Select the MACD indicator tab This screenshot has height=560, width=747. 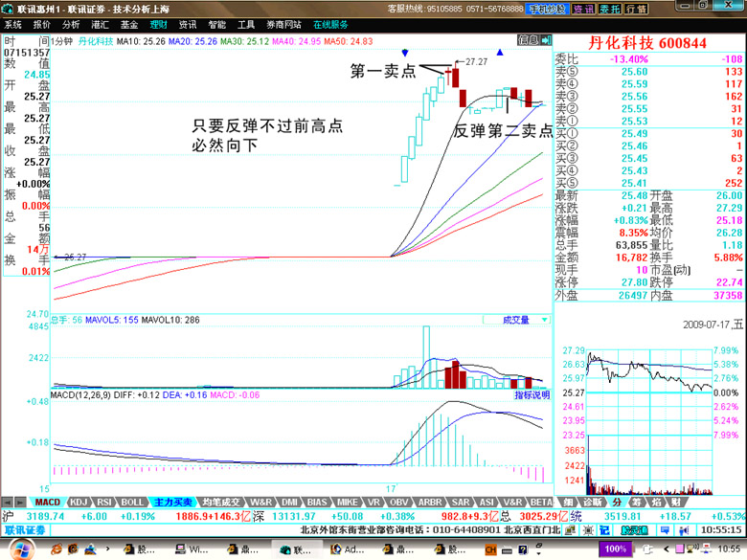click(x=47, y=502)
